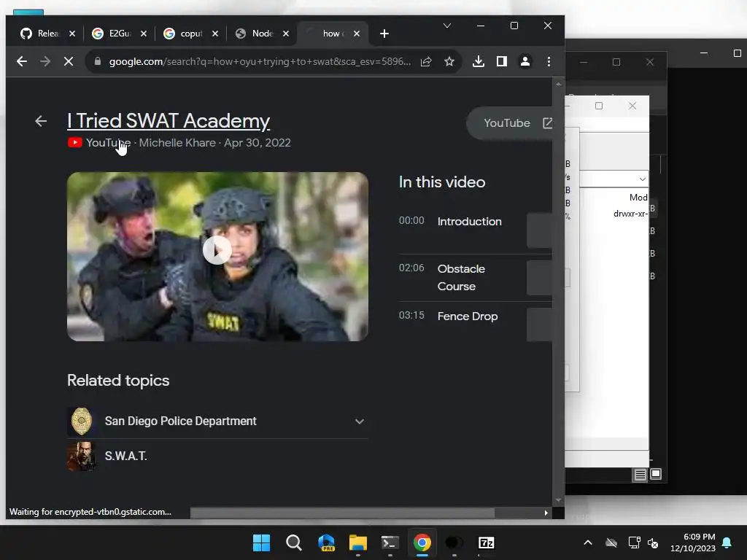Click the San Diego Police badge thumbnail
Image resolution: width=747 pixels, height=560 pixels.
(82, 421)
